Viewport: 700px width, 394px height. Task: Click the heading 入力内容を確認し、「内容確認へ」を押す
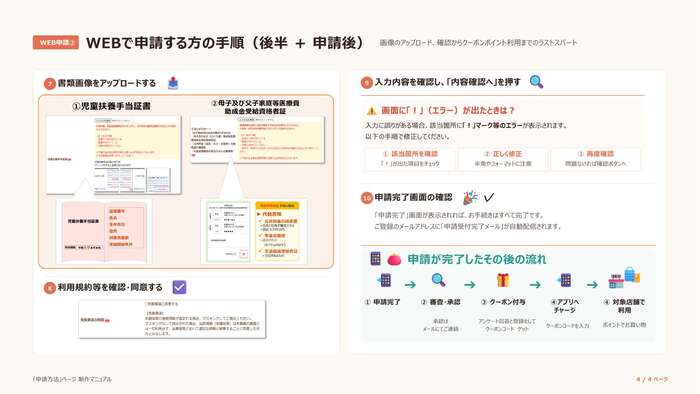(x=447, y=82)
